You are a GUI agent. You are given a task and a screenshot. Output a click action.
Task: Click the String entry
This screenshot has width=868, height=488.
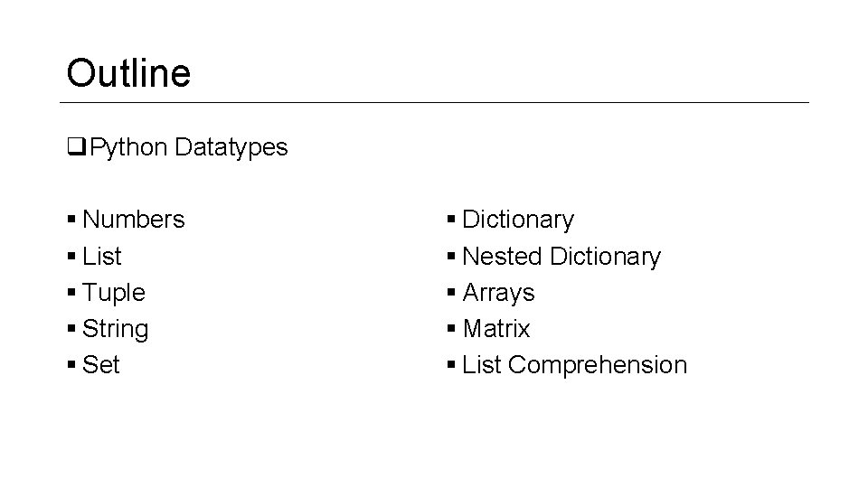(x=115, y=329)
